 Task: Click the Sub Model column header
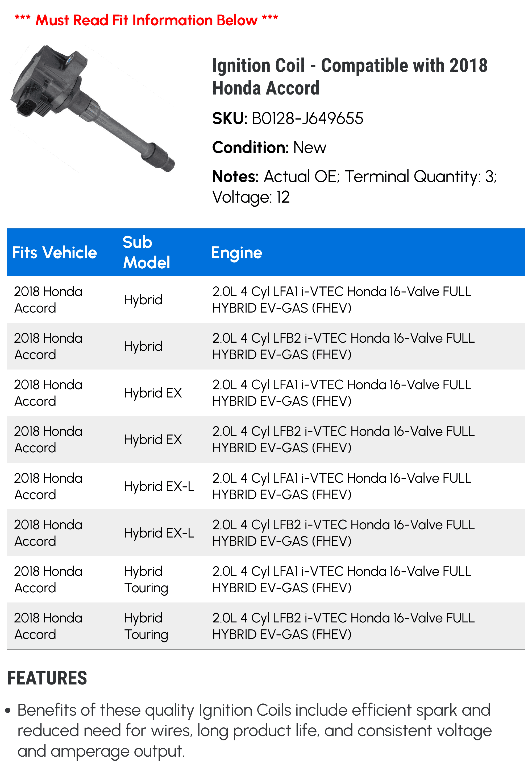[146, 252]
